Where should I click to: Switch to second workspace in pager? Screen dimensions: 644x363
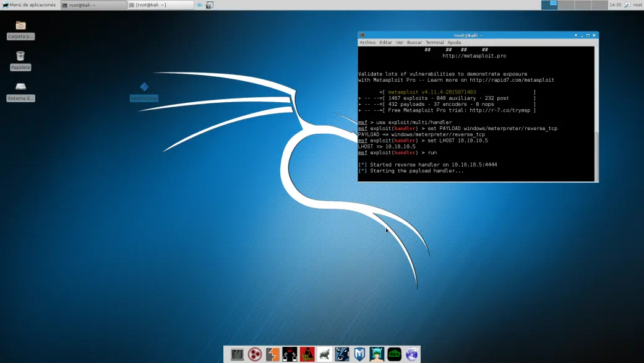click(x=566, y=5)
